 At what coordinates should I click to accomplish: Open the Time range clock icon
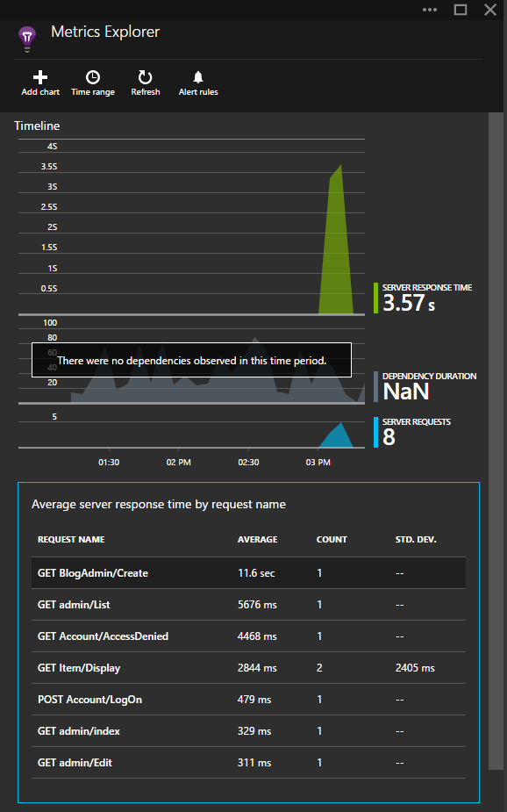pyautogui.click(x=93, y=77)
